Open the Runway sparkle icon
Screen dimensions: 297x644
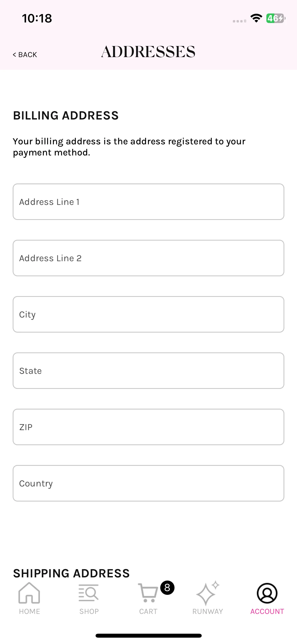click(208, 593)
